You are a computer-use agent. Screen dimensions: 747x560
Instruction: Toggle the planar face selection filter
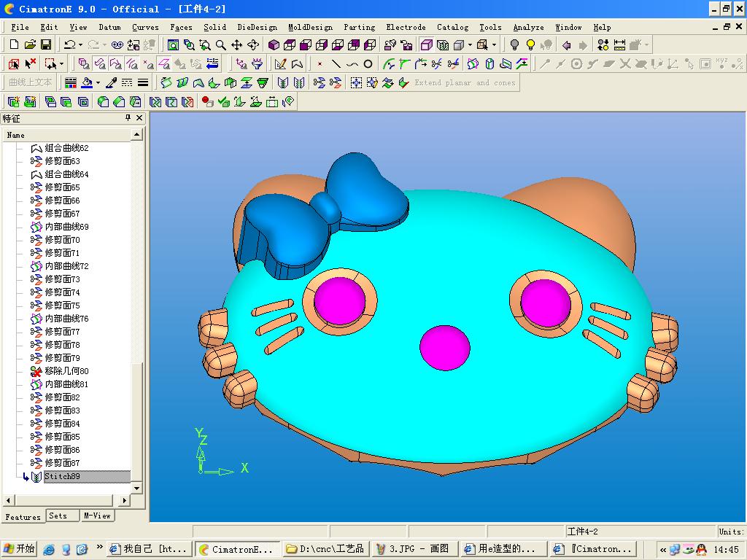(165, 64)
